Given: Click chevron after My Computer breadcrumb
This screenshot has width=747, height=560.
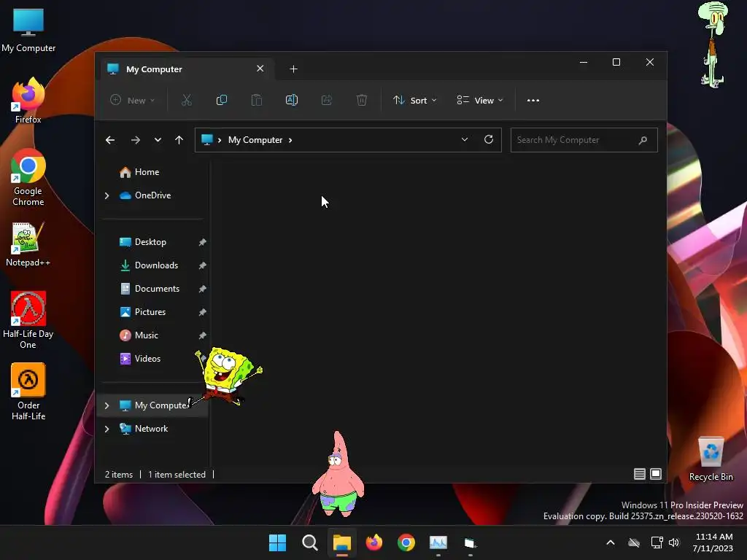Looking at the screenshot, I should click(290, 140).
